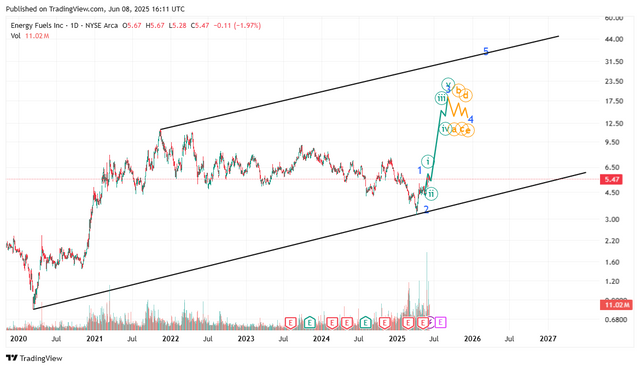Click the Vol 11.02M legend
Image resolution: width=640 pixels, height=369 pixels.
pyautogui.click(x=30, y=36)
